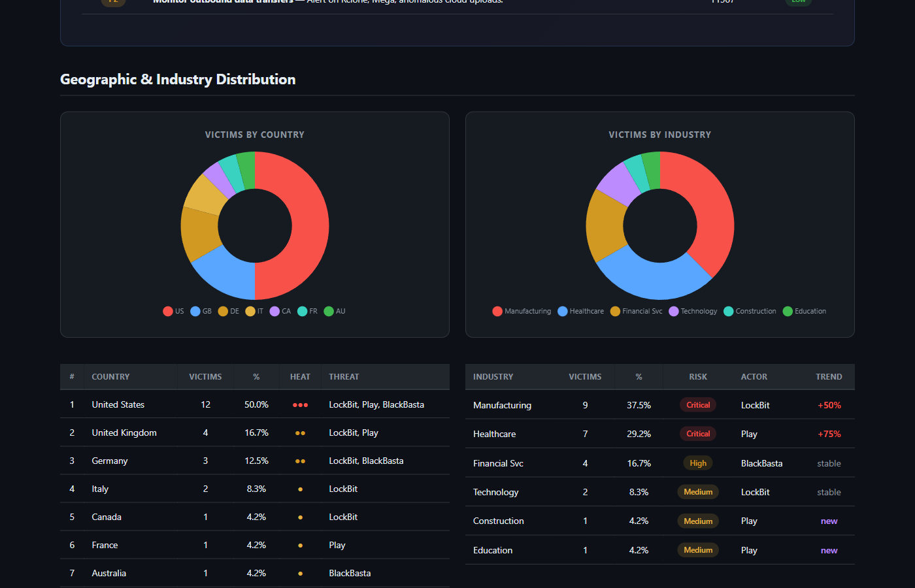Screen dimensions: 915x588
Task: Click the heat dot in the Australia row
Action: coord(300,574)
